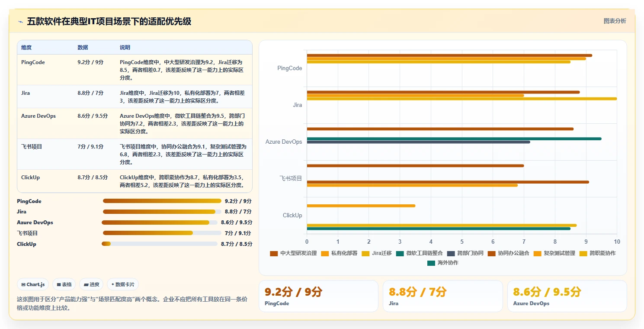
Task: Select the 表格 chip
Action: 64,284
